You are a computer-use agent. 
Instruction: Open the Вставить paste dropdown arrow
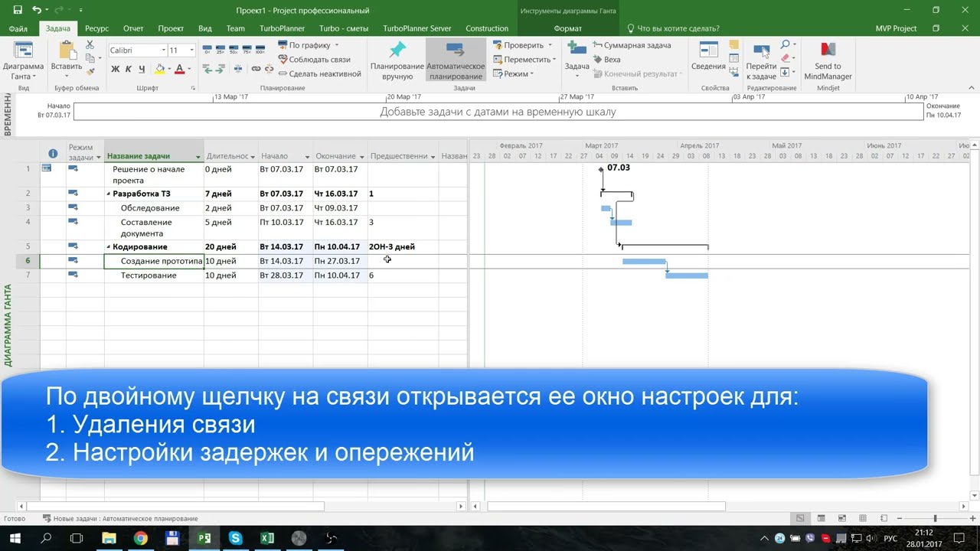tap(67, 76)
